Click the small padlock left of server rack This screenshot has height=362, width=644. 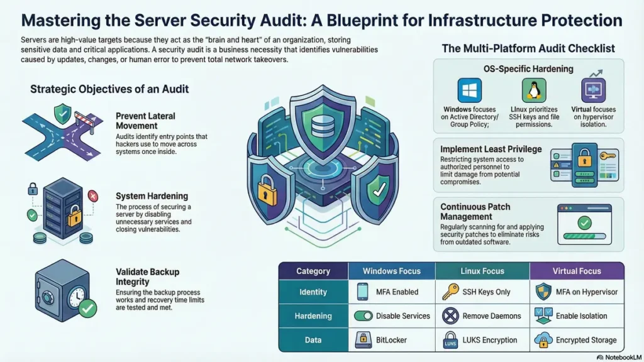click(x=33, y=189)
